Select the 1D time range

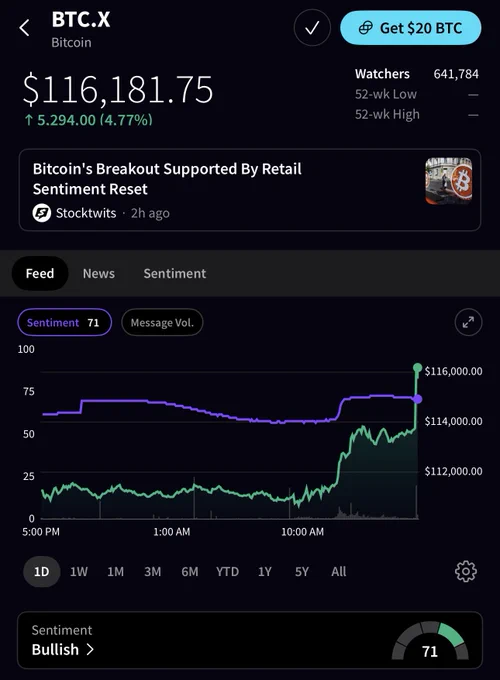[42, 572]
